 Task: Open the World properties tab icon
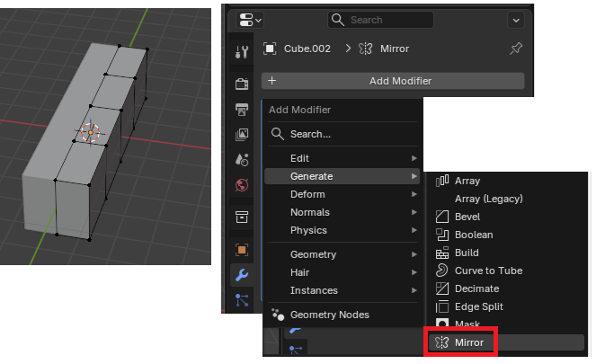241,185
